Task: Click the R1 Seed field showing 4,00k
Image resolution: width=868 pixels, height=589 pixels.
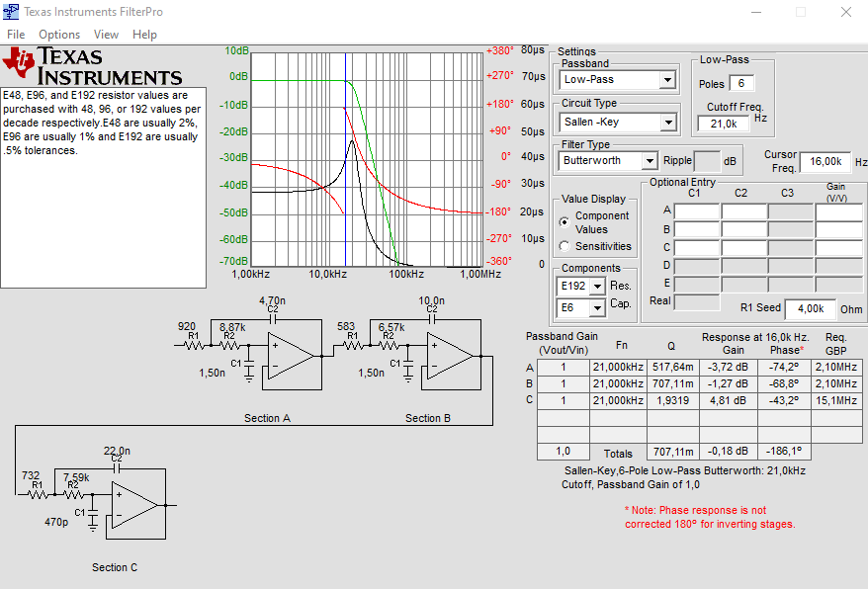Action: pos(810,309)
